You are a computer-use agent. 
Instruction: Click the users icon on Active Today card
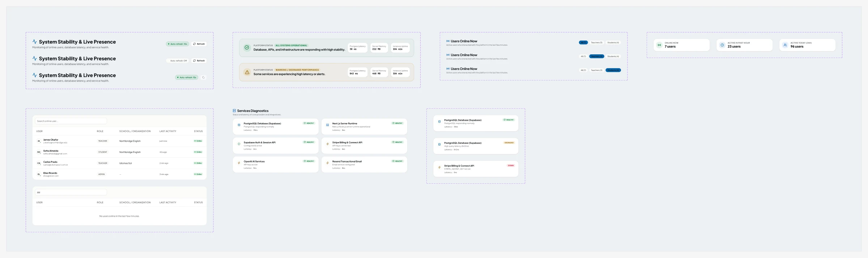[x=785, y=45]
